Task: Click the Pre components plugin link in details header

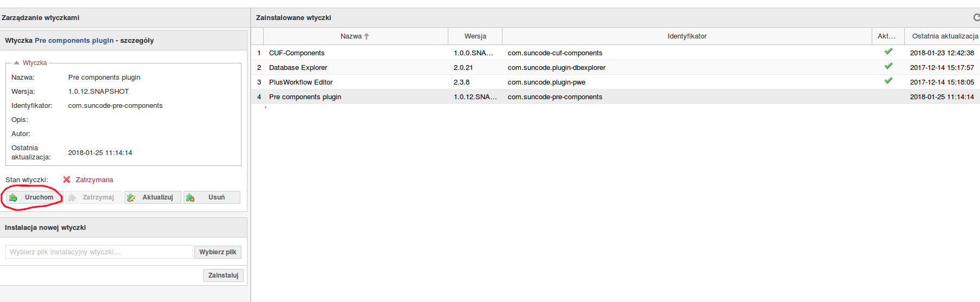Action: 74,41
